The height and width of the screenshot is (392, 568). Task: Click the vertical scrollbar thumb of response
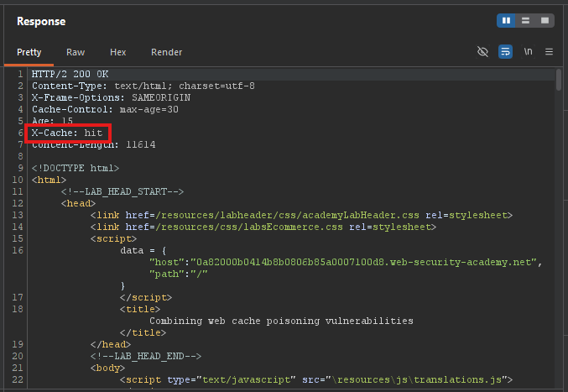pyautogui.click(x=559, y=80)
